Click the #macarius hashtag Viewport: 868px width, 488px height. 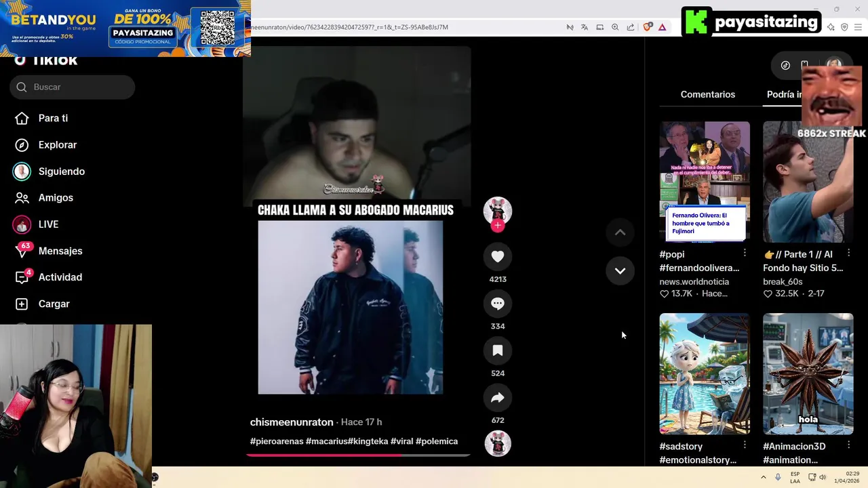pyautogui.click(x=327, y=441)
